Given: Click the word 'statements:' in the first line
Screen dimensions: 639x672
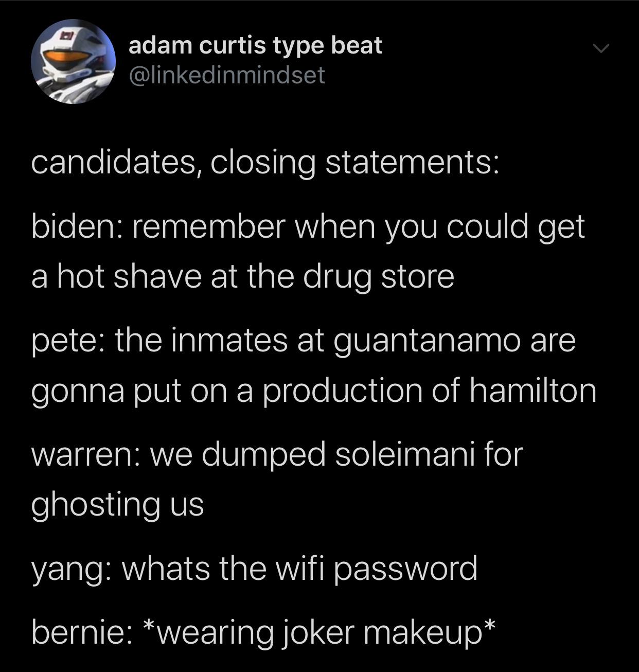Looking at the screenshot, I should tap(412, 162).
